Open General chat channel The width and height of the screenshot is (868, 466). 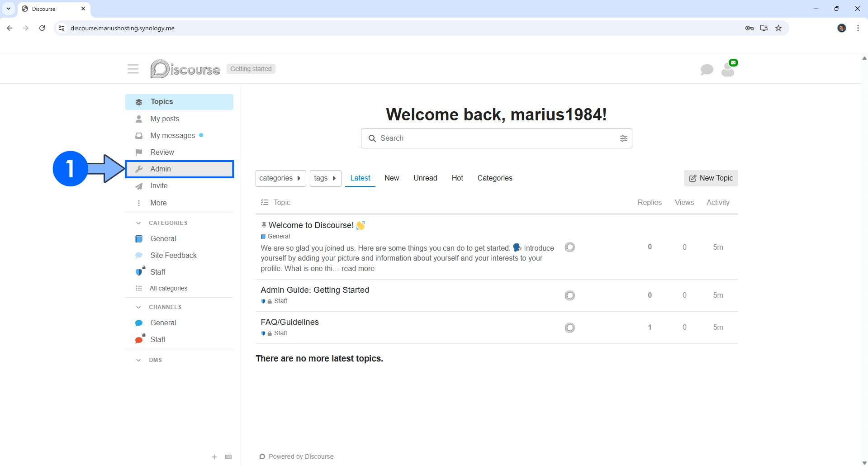(179, 323)
